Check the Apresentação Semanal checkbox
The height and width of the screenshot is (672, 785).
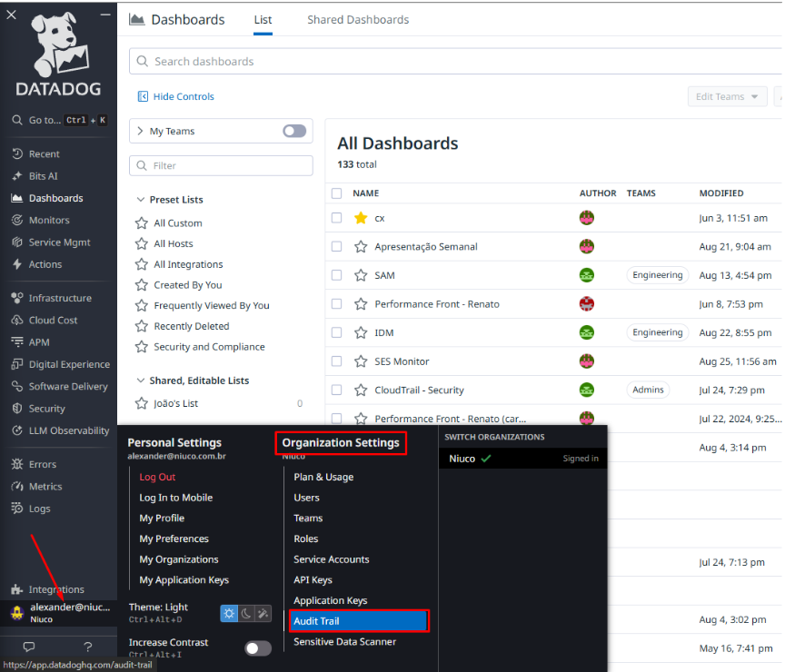pos(337,246)
